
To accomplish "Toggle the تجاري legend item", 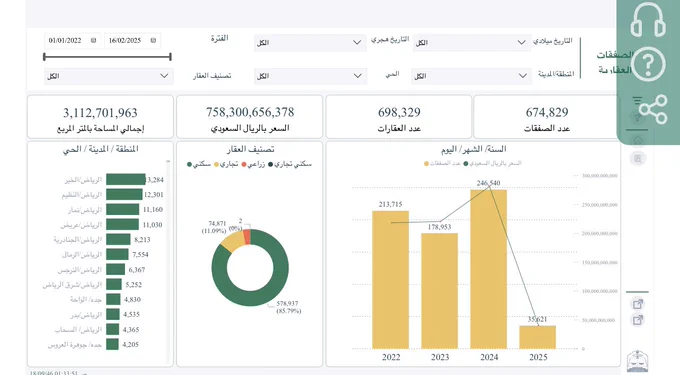I will [226, 164].
